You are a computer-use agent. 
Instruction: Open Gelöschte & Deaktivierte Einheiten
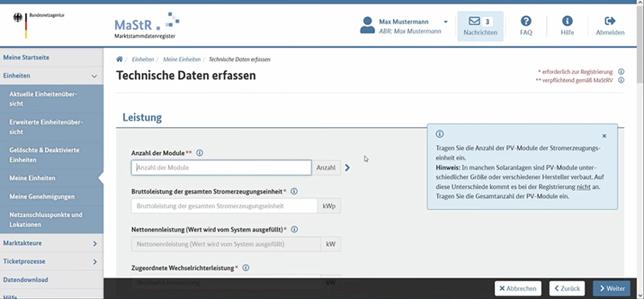52,155
